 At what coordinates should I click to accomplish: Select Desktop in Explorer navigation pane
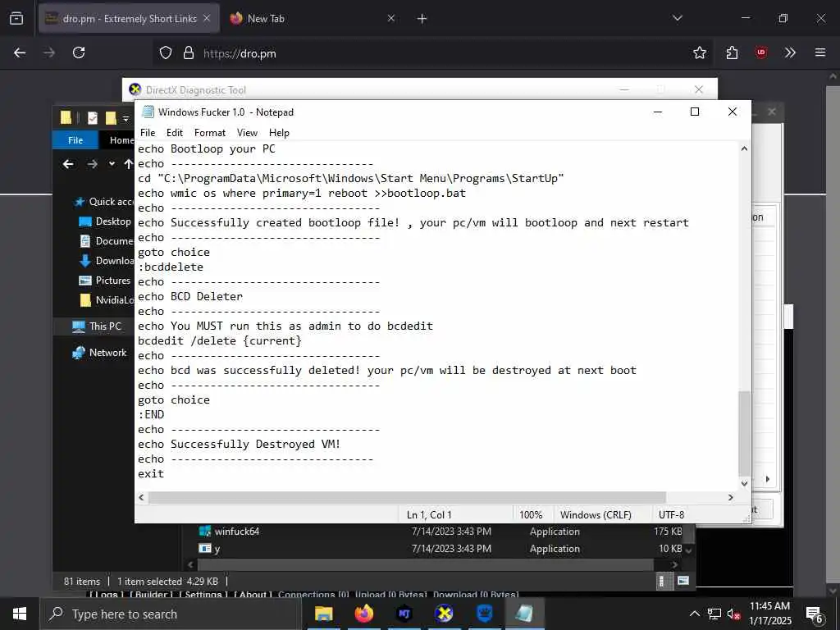tap(105, 221)
